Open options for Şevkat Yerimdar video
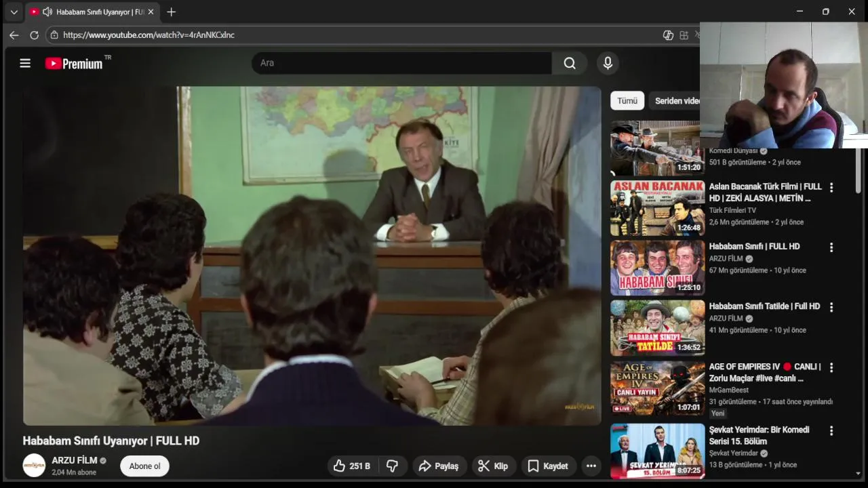This screenshot has width=868, height=488. pos(831,430)
